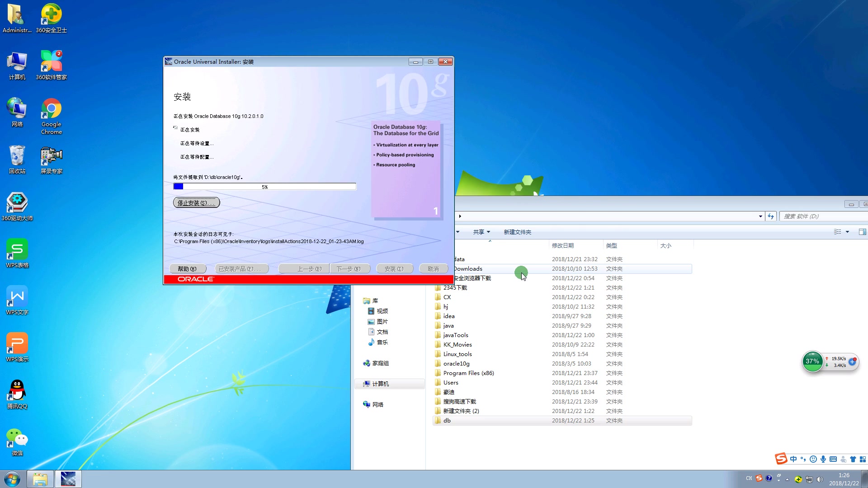The width and height of the screenshot is (868, 488).
Task: Show hidden tray icons arrow
Action: (x=787, y=479)
